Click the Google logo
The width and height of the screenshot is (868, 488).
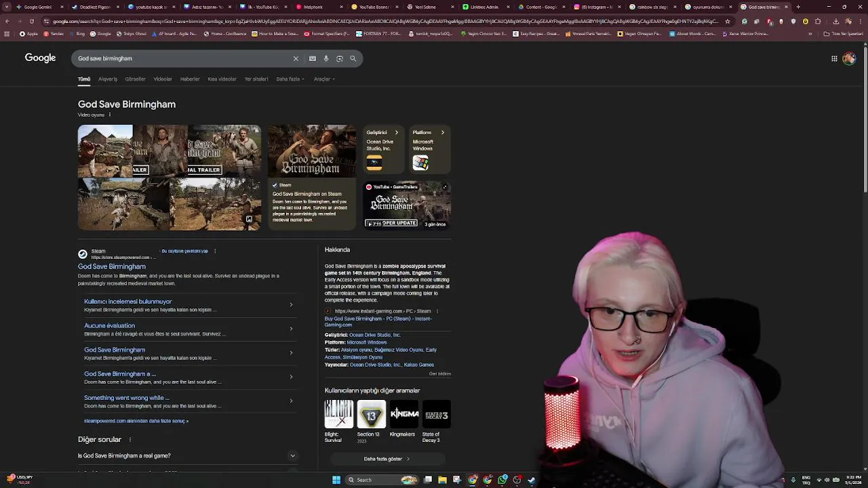tap(40, 58)
